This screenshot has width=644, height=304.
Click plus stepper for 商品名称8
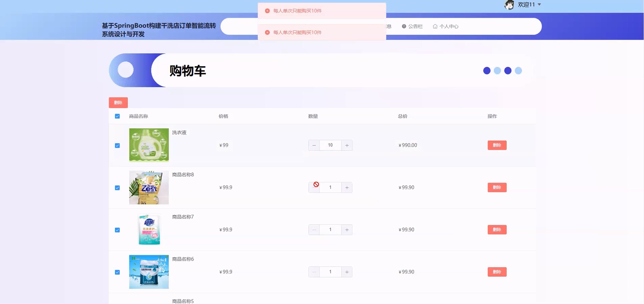(x=347, y=187)
